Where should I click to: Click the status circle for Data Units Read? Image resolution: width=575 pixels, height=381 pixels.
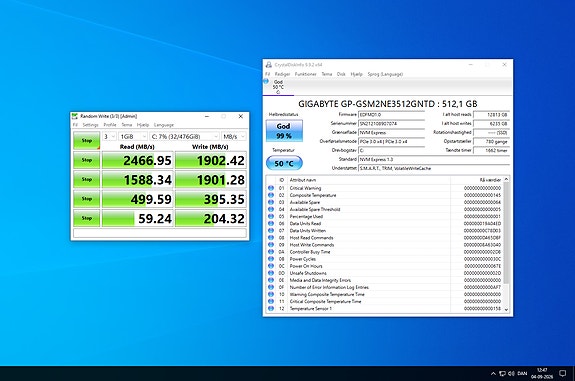pyautogui.click(x=271, y=223)
